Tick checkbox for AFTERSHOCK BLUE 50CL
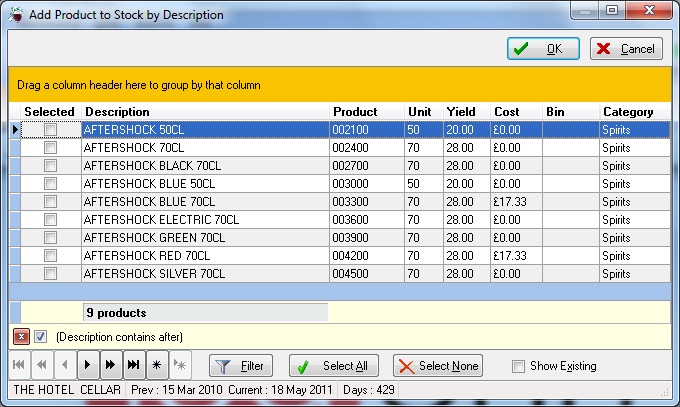 [50, 184]
